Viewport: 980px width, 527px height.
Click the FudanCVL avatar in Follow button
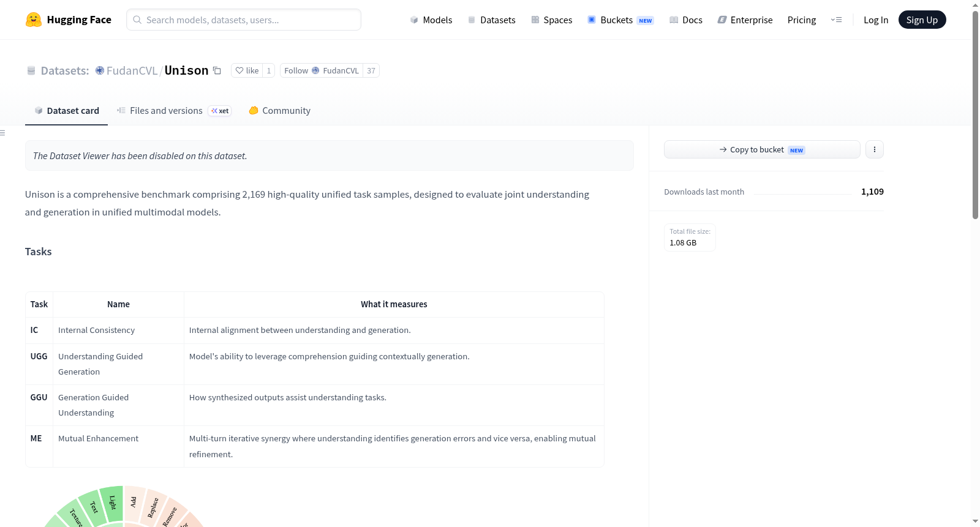pos(315,70)
